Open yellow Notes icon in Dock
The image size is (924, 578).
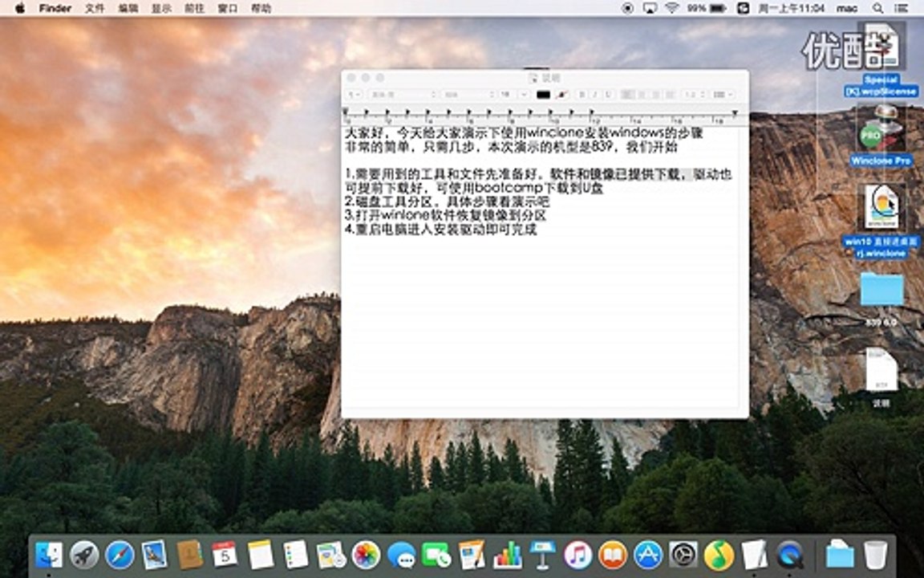click(261, 555)
